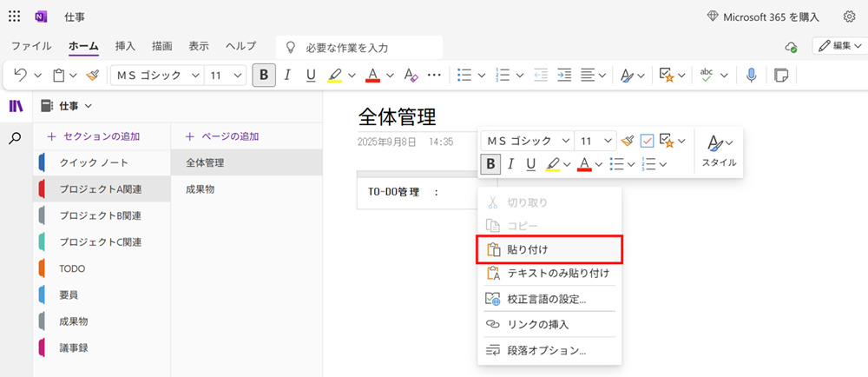Click decrease indent icon
The width and height of the screenshot is (868, 377).
(x=541, y=75)
